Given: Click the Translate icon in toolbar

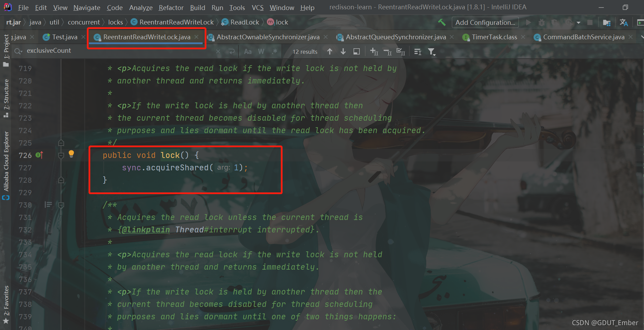Looking at the screenshot, I should point(624,22).
